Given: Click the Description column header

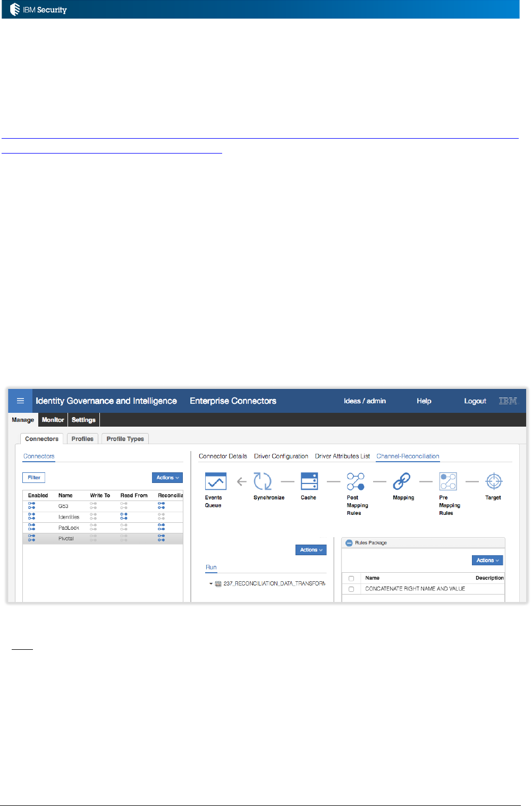Looking at the screenshot, I should 489,578.
